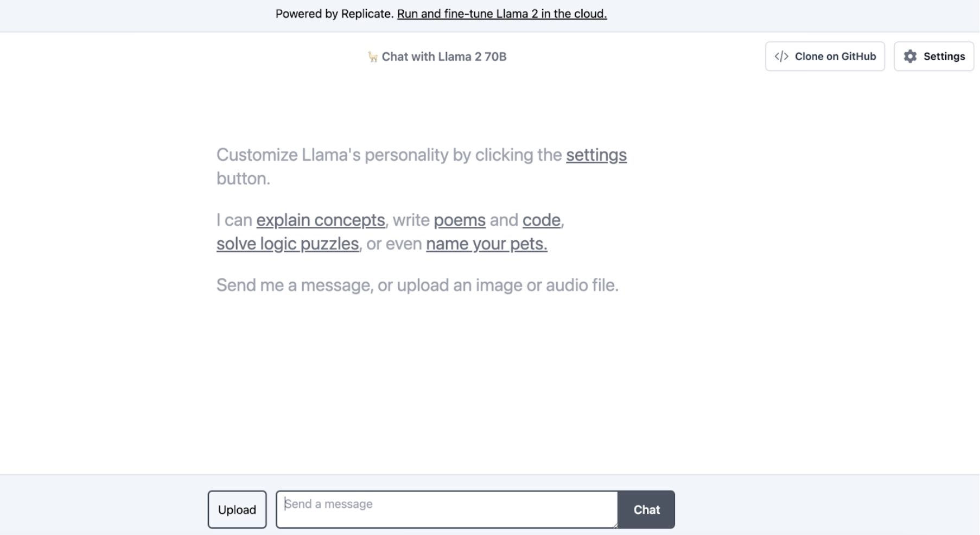Try the solve logic puzzles link

pos(288,244)
